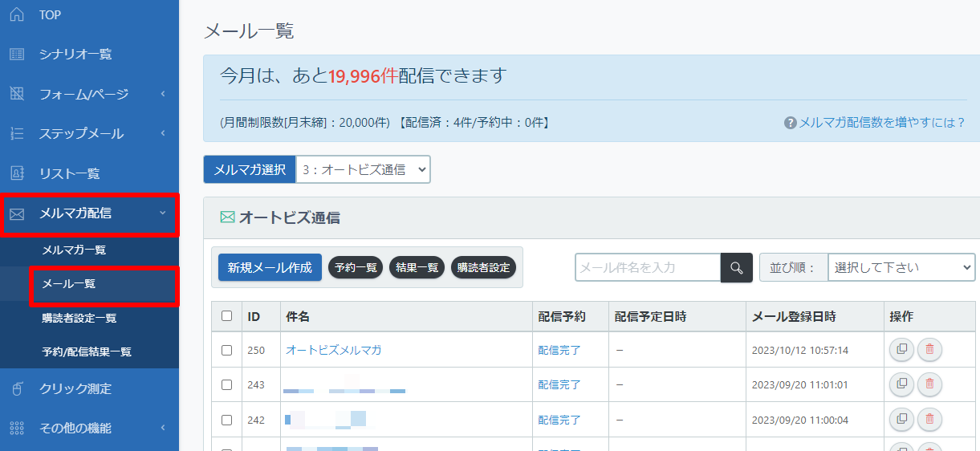Click the リスト一覧 sidebar icon
Image resolution: width=980 pixels, height=451 pixels.
(x=17, y=173)
